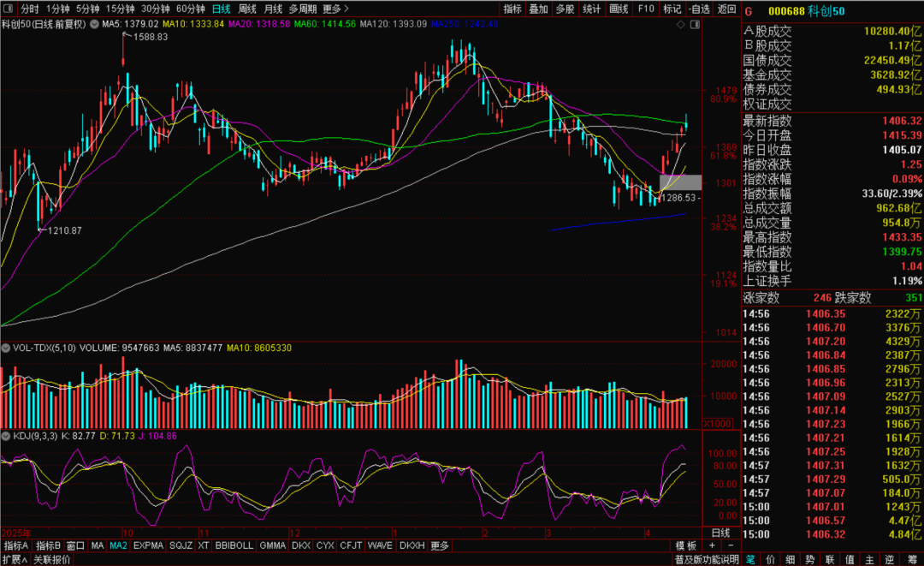Toggle the MA2 indicator
This screenshot has width=924, height=566.
118,545
